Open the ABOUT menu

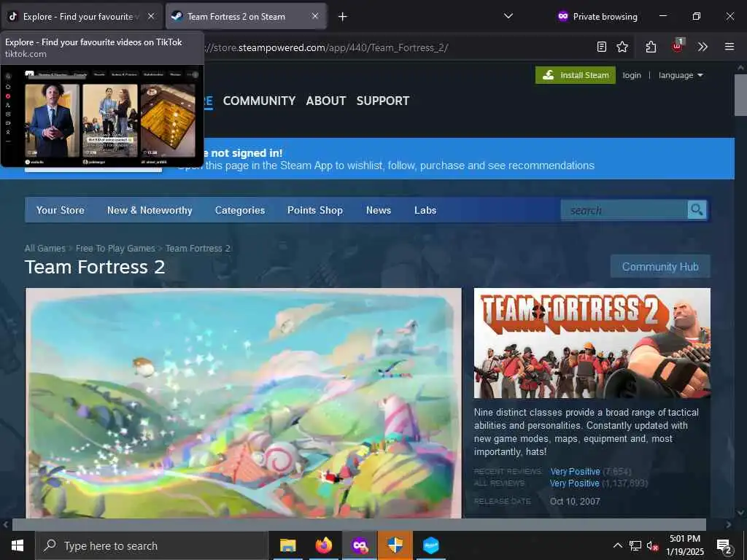click(x=326, y=101)
